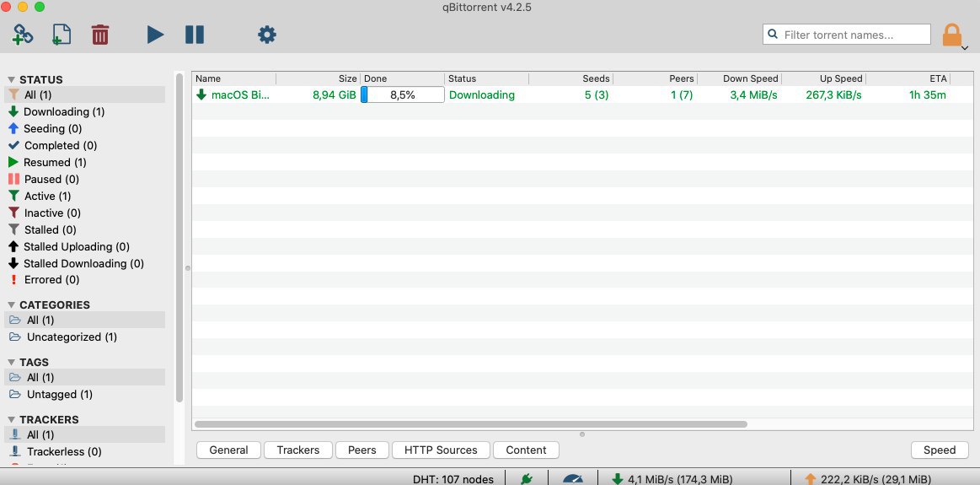Toggle alternative speed limits speedometer icon

click(x=572, y=479)
